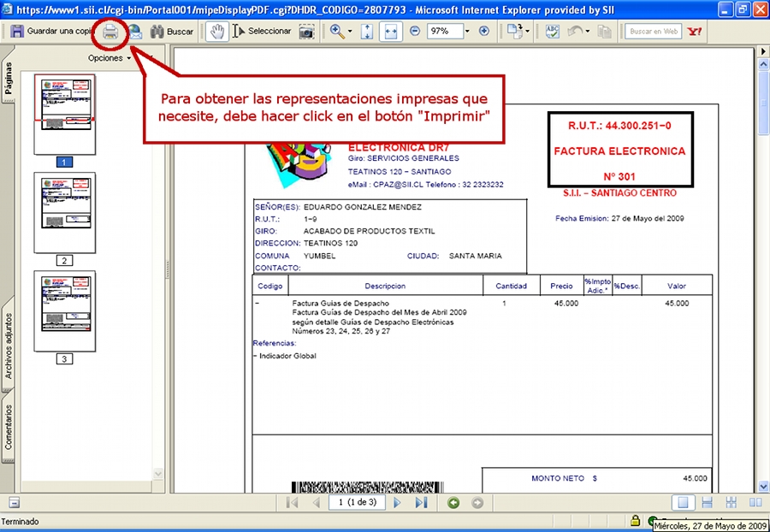770x532 pixels.
Task: Click the email document icon
Action: tap(135, 33)
